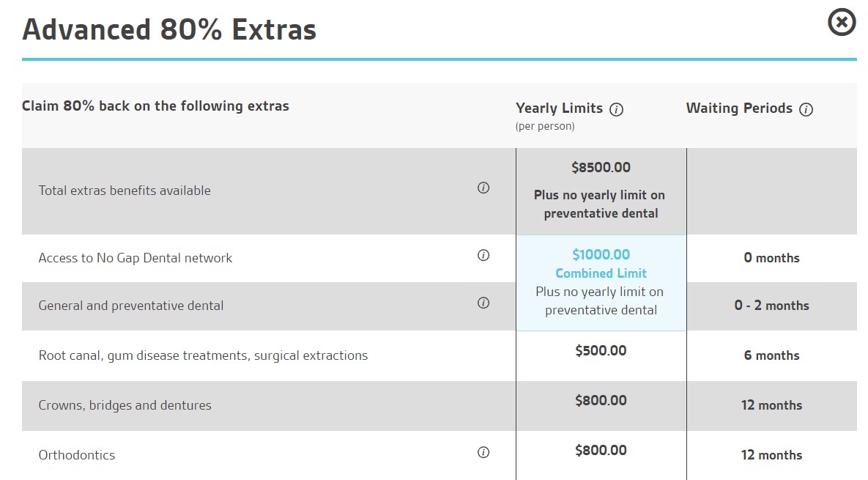Show info for Total extras benefits available
Screen dimensions: 868x480
tap(483, 188)
